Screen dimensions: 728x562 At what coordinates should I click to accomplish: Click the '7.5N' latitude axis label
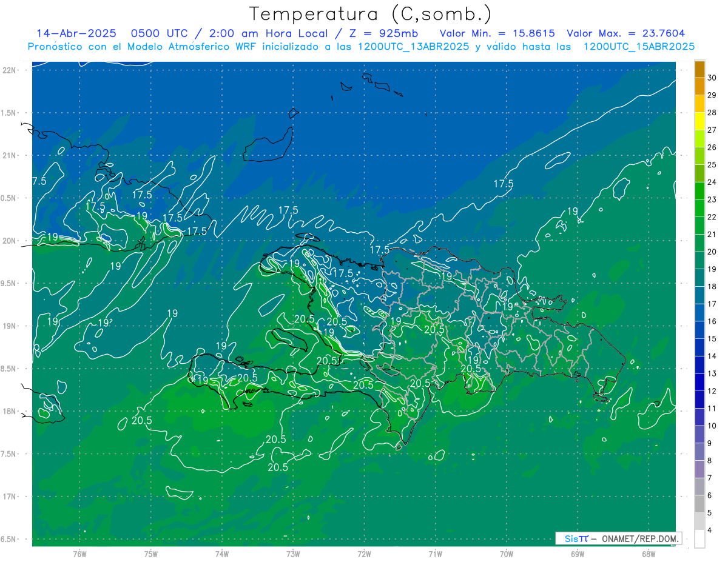coord(8,454)
